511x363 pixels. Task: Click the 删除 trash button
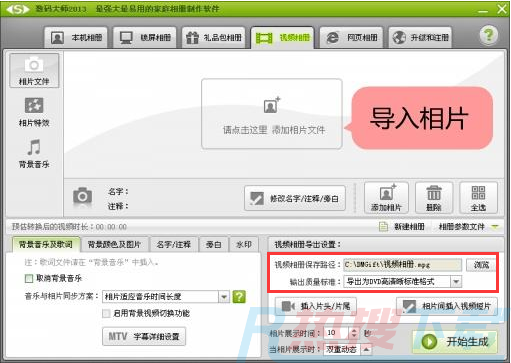pos(434,198)
